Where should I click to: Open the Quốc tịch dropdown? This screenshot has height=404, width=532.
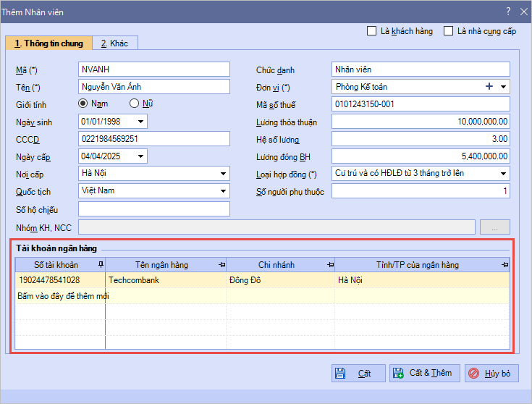[x=223, y=191]
